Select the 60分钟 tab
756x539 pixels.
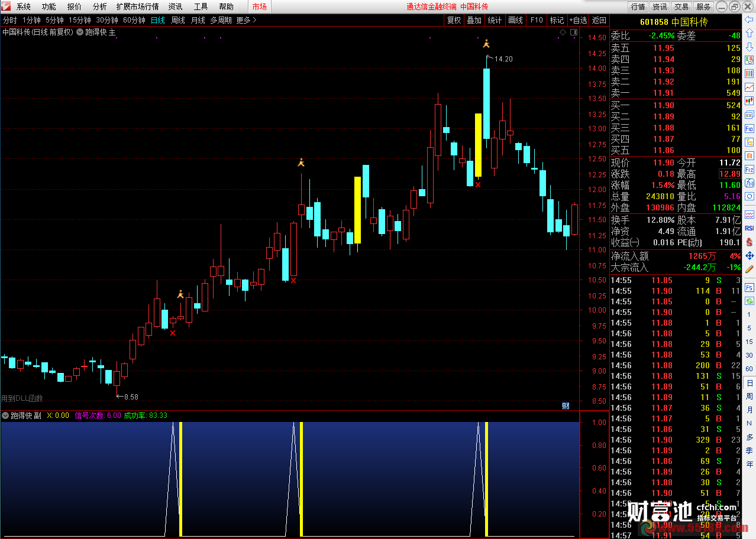click(134, 20)
